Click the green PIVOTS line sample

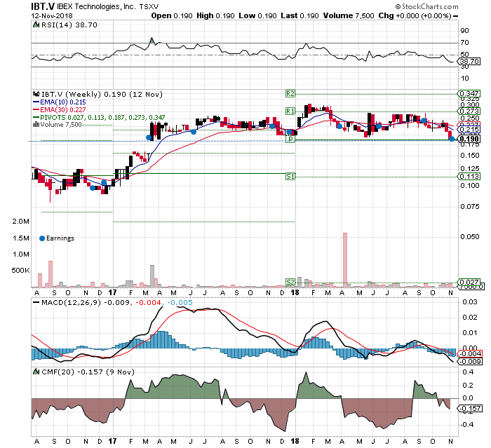point(36,117)
